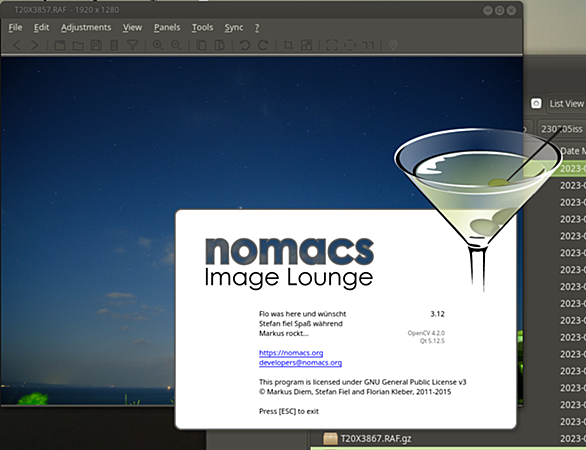Click the copy toolbar icon
586x450 pixels.
pyautogui.click(x=201, y=45)
